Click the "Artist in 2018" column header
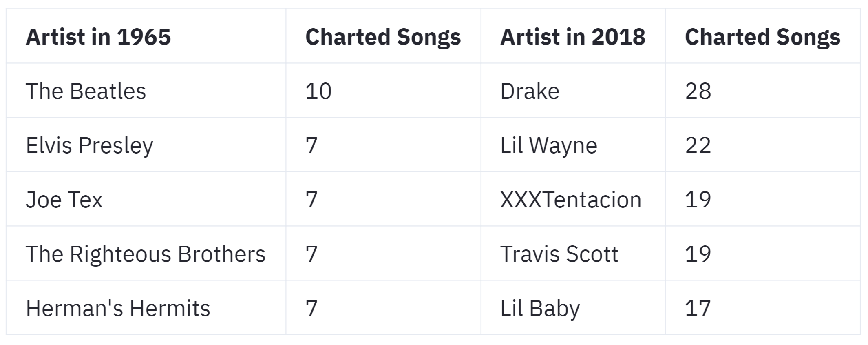The image size is (868, 345). click(572, 37)
